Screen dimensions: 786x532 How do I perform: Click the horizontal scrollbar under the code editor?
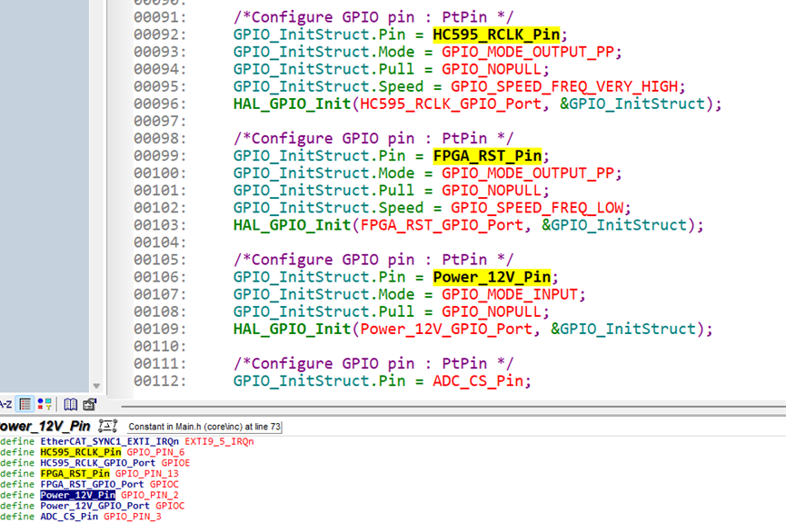pos(453,407)
